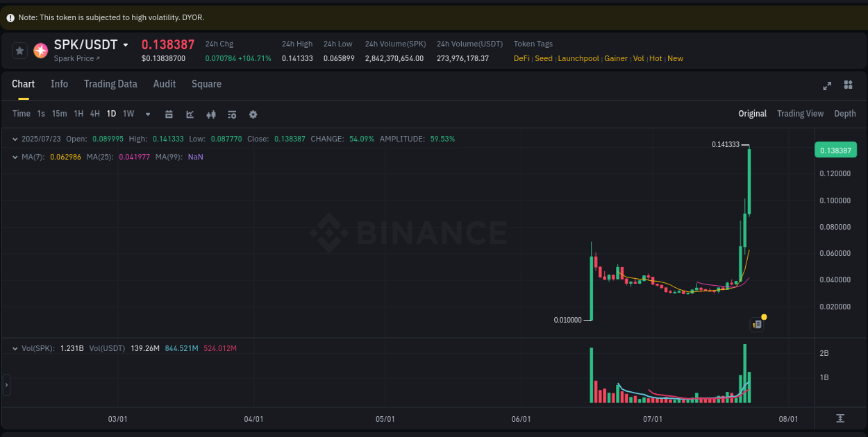Open the indicators settings icon
Viewport: 868px width, 437px height.
(232, 114)
